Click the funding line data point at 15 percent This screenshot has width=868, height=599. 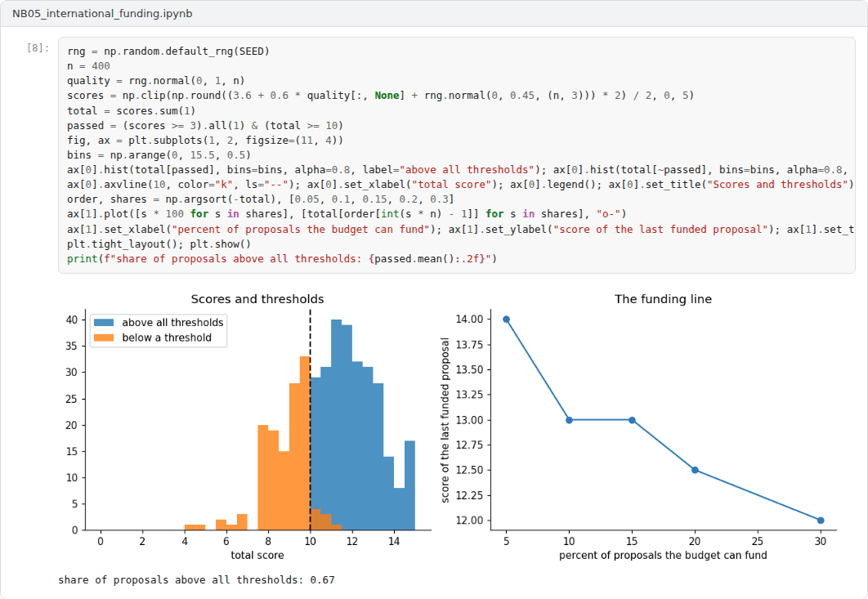click(632, 420)
